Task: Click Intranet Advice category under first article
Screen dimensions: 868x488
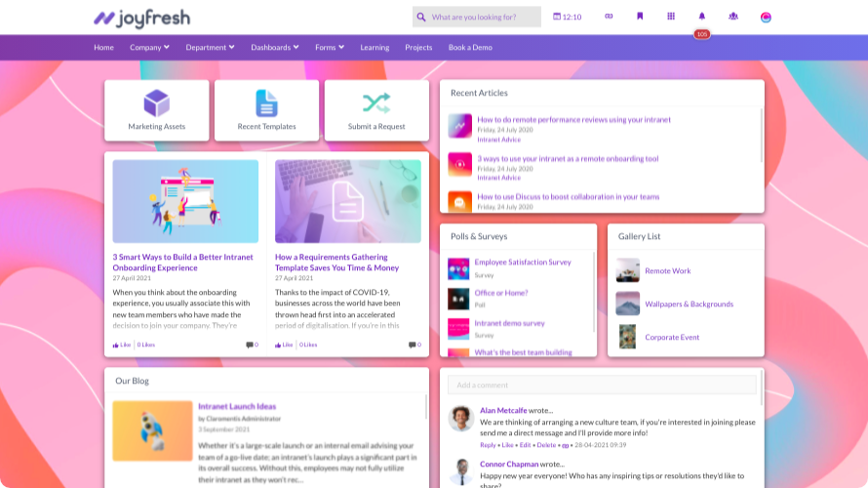Action: [498, 140]
